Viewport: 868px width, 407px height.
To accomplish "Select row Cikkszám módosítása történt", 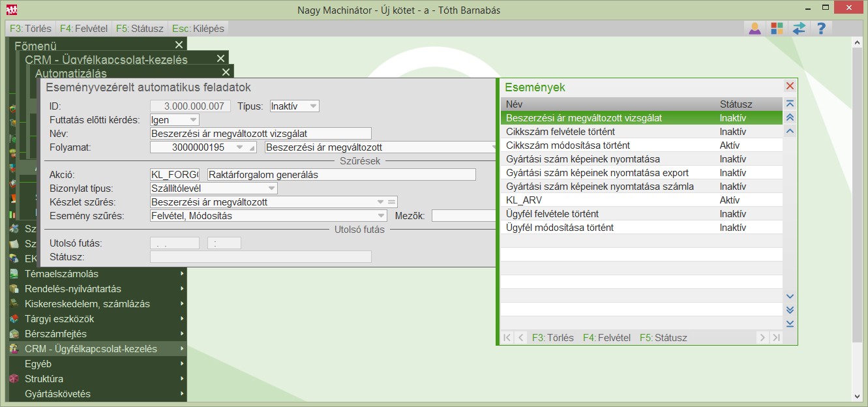I will click(x=642, y=145).
